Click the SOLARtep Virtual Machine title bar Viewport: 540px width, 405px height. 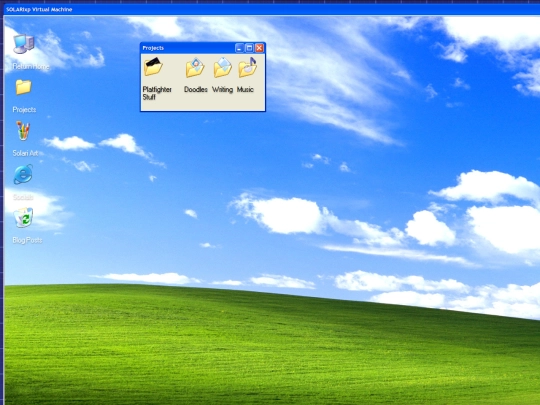pos(271,10)
